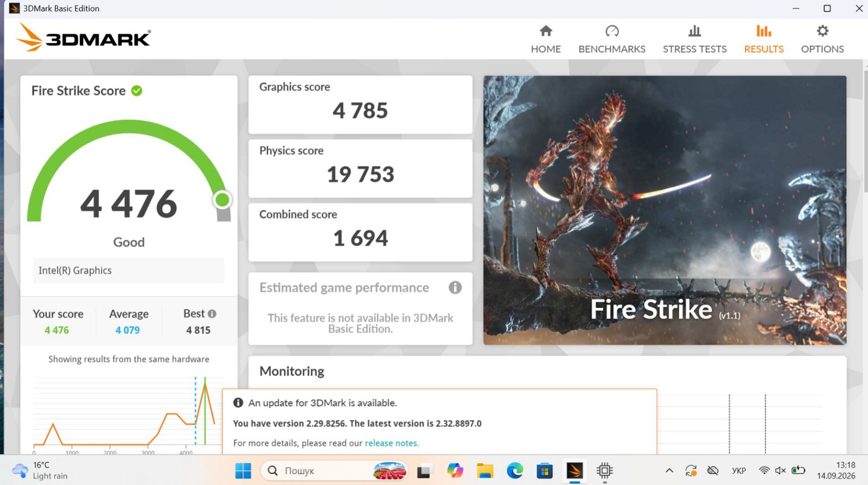This screenshot has height=485, width=868.
Task: Click the Fire Strike Score heading
Action: (78, 91)
